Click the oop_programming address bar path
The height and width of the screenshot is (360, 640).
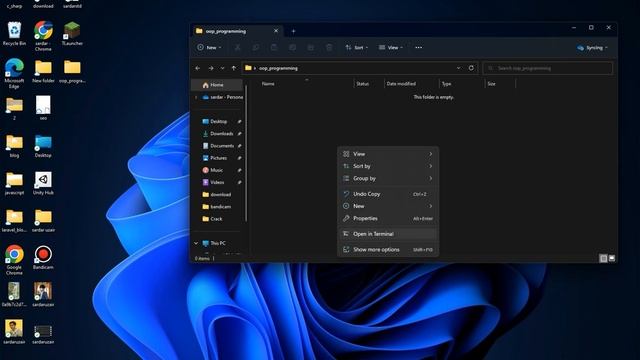point(278,68)
